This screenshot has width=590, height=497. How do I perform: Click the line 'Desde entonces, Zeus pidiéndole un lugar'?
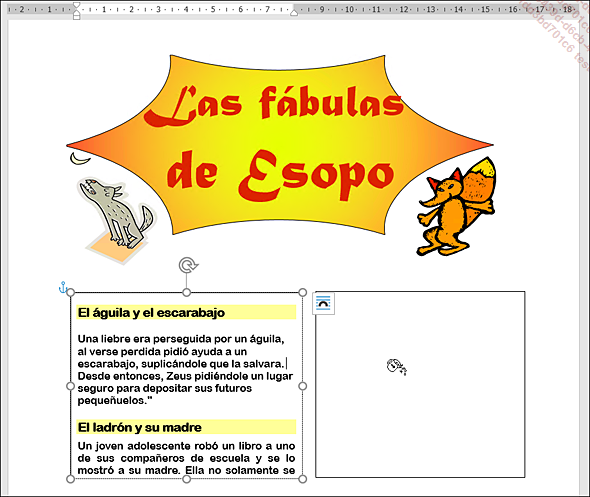tap(185, 376)
